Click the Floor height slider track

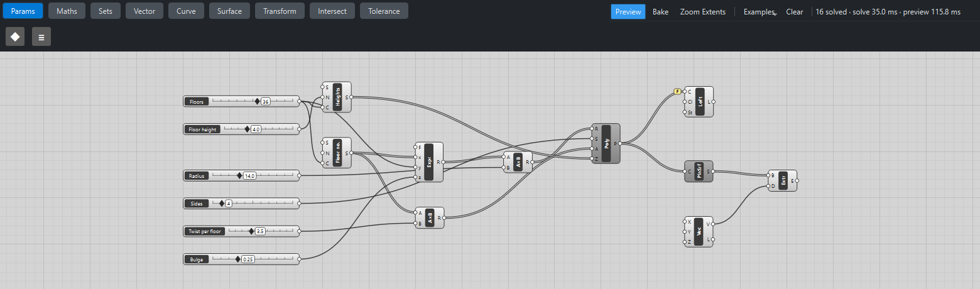click(x=259, y=129)
